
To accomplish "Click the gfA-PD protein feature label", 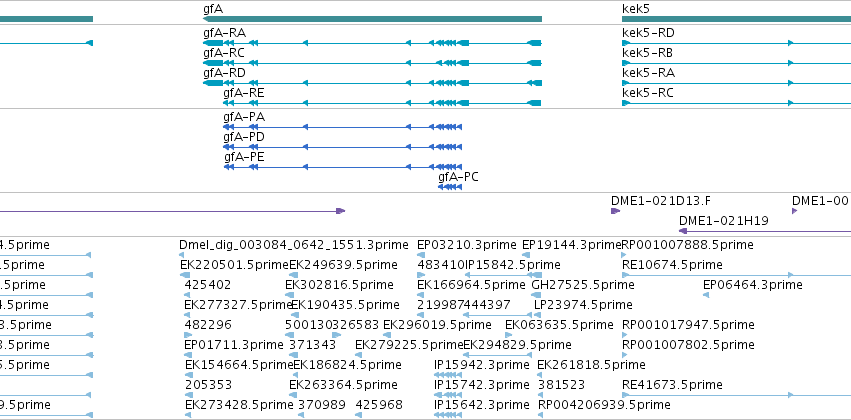I will (244, 137).
